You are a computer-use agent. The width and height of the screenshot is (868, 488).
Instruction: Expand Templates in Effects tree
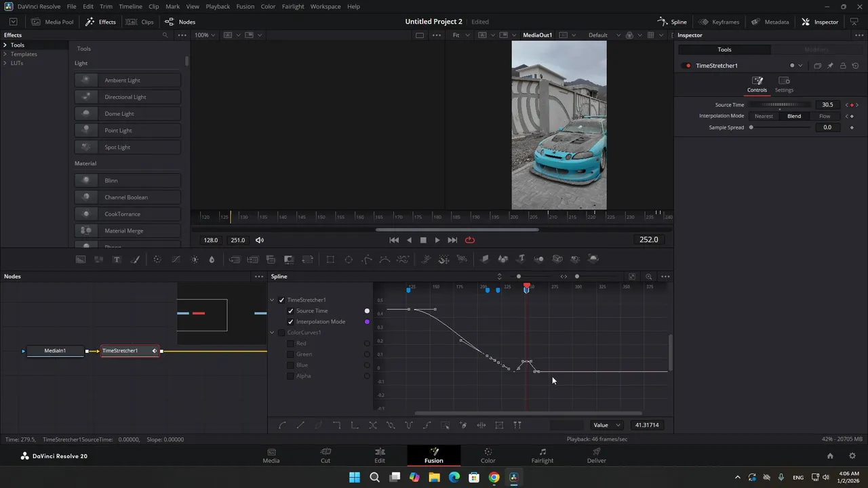click(5, 54)
